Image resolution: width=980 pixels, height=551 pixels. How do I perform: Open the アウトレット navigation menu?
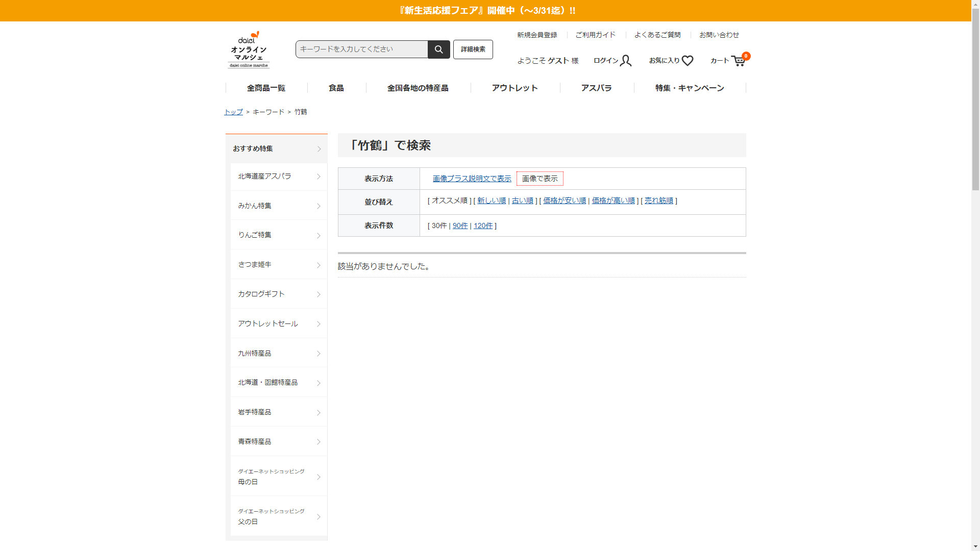514,88
